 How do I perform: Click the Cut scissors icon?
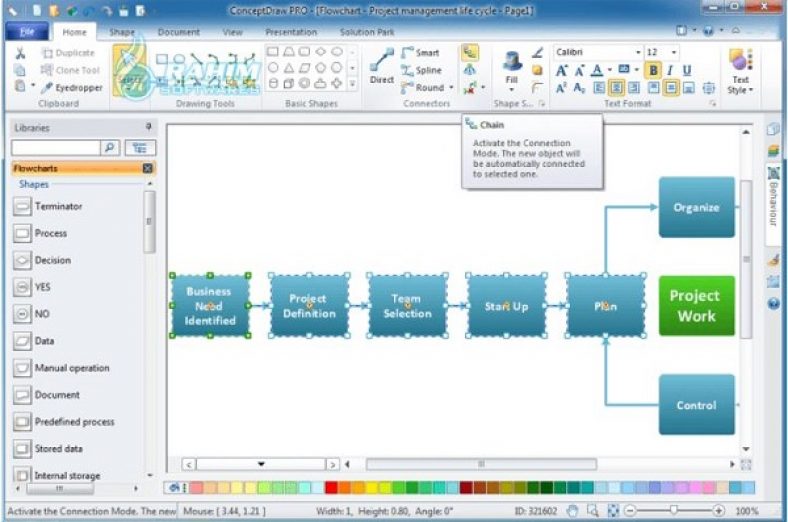coord(20,53)
